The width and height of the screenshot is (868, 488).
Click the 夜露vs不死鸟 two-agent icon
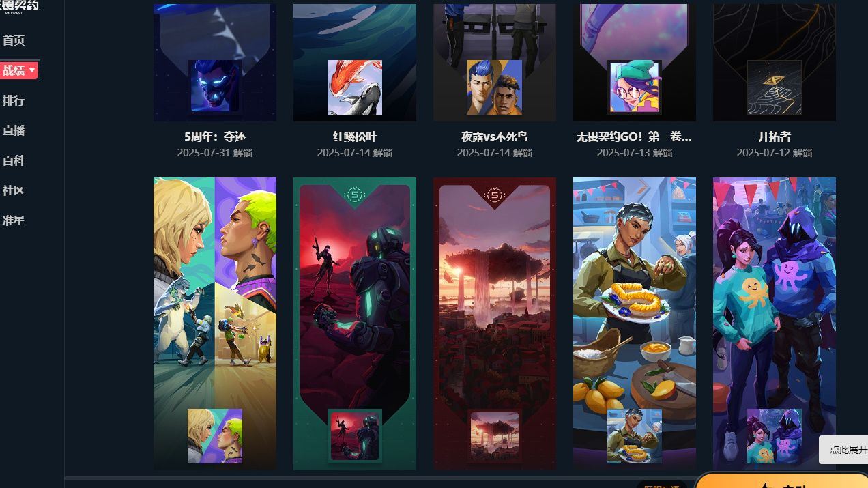tap(495, 87)
